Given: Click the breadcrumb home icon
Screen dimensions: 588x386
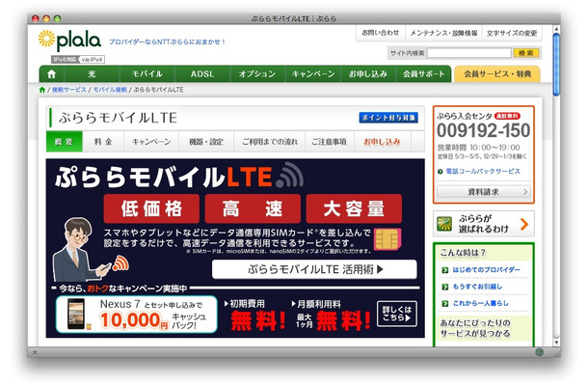Looking at the screenshot, I should click(x=42, y=90).
